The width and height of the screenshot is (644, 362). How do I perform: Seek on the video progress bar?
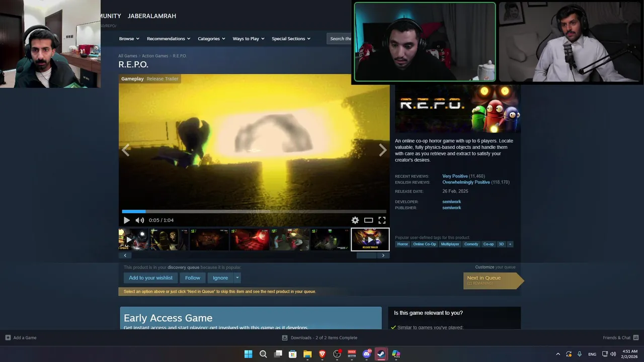[x=254, y=212]
